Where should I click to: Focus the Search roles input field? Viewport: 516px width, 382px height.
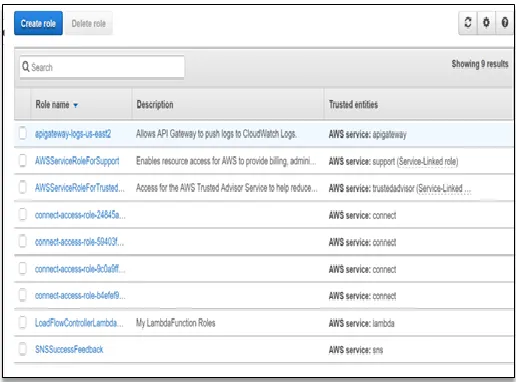point(102,67)
